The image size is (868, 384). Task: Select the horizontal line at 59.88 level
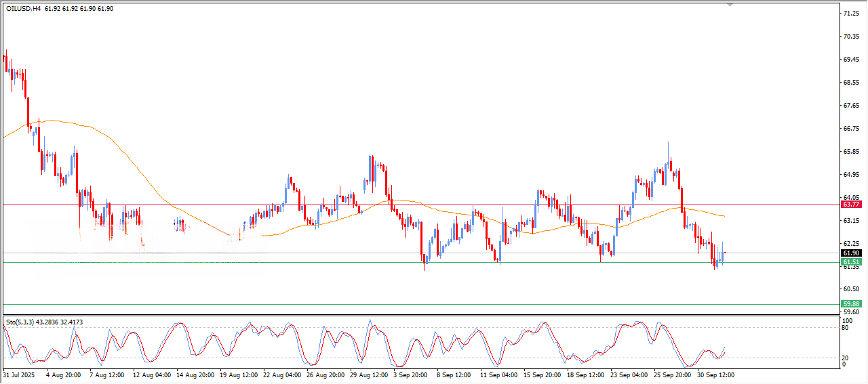[407, 305]
